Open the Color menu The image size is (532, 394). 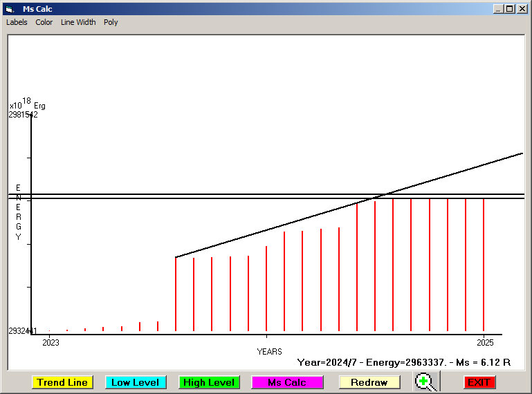[x=44, y=22]
